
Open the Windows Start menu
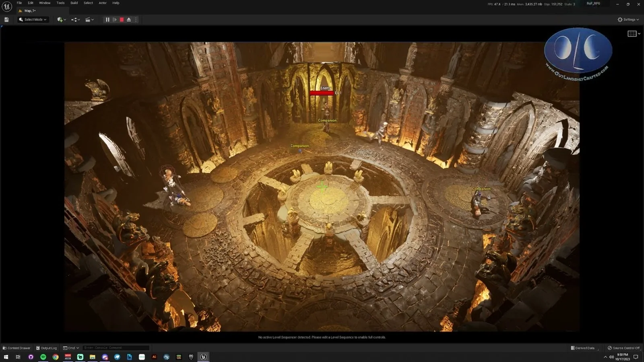6,357
